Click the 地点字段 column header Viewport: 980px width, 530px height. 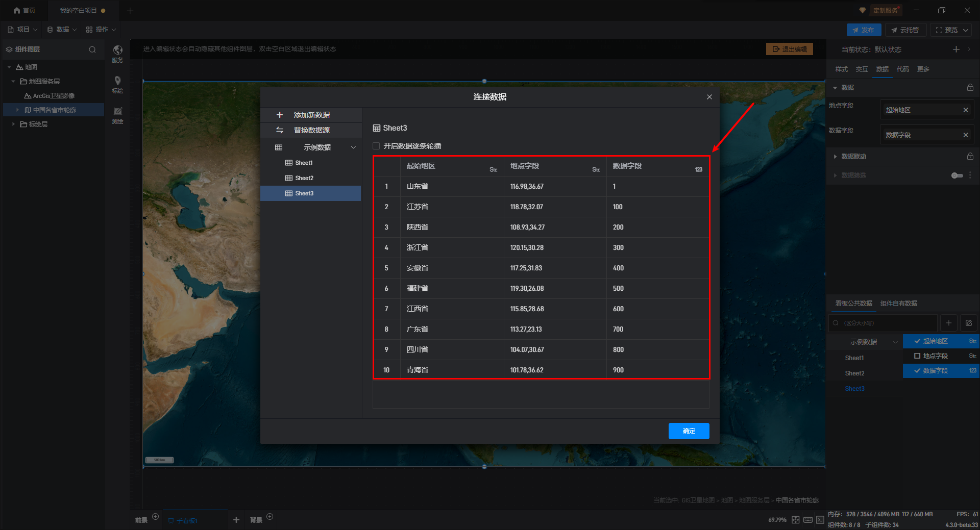(x=555, y=166)
